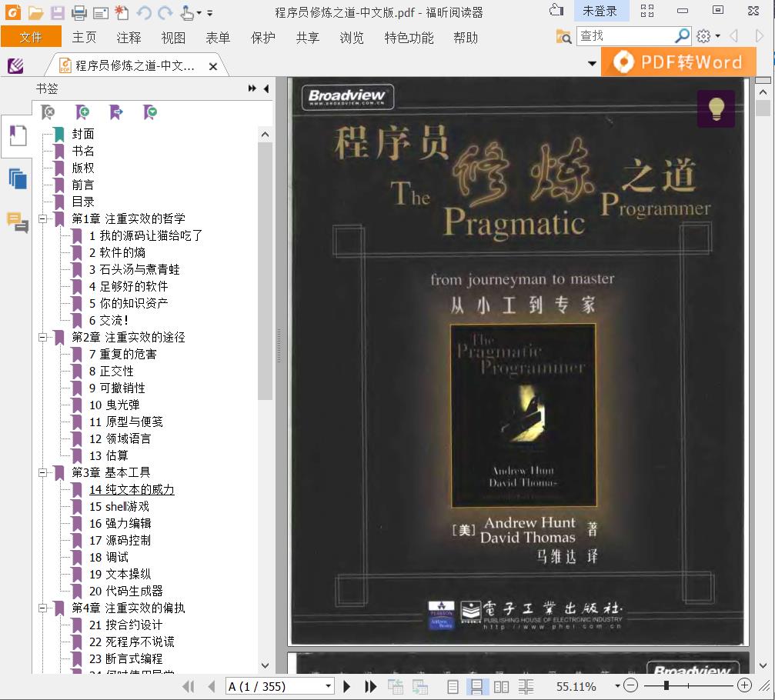775x700 pixels.
Task: Collapse the 第4章 注重实效的偏执 node
Action: tap(43, 608)
